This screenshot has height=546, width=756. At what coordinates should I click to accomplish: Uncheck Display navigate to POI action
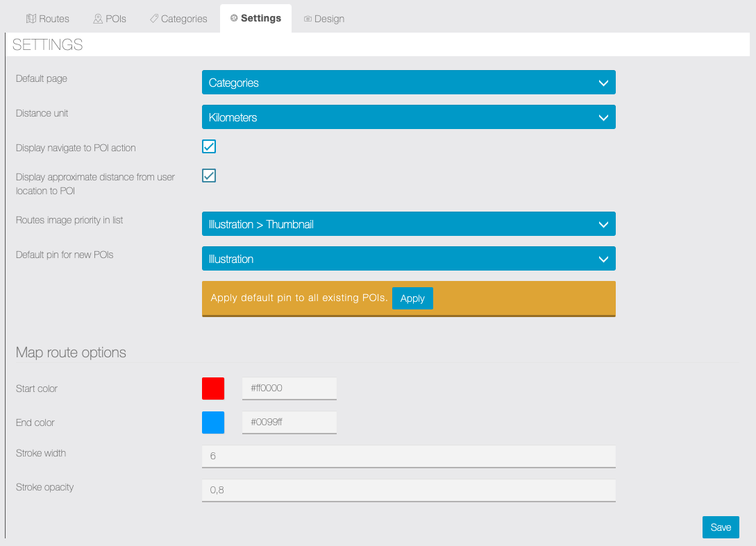[x=209, y=146]
